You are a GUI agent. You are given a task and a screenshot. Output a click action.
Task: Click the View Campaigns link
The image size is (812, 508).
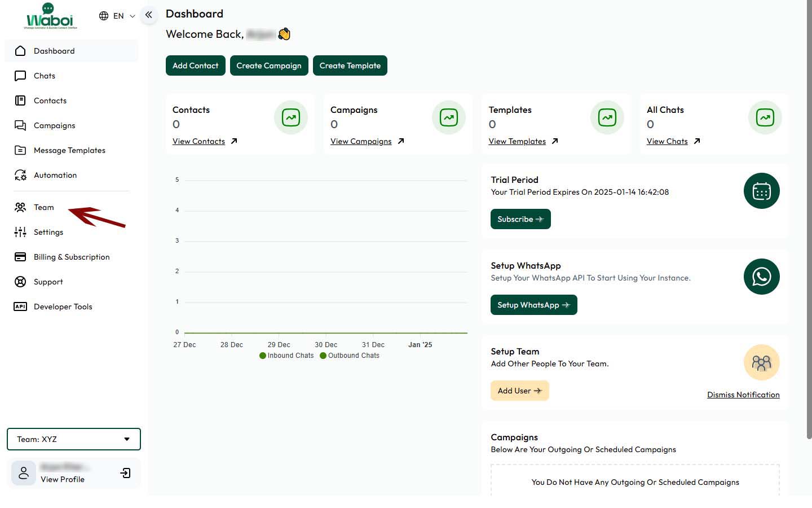tap(361, 141)
